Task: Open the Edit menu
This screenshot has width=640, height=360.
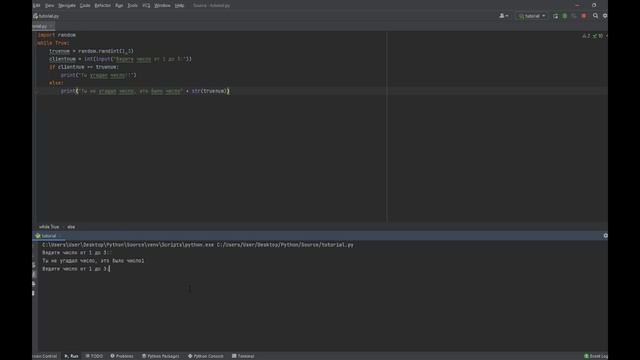Action: [36, 5]
